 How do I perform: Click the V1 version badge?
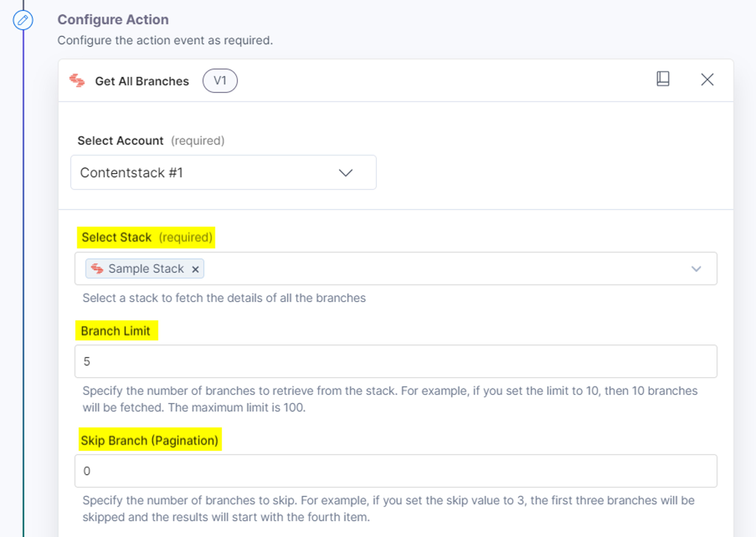click(x=220, y=81)
